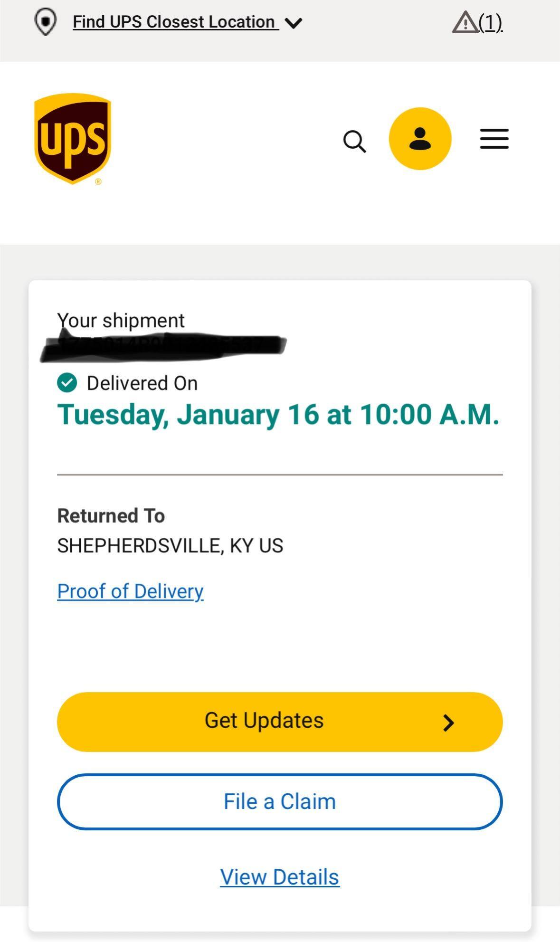
Task: Click the Returned To label
Action: pyautogui.click(x=111, y=516)
